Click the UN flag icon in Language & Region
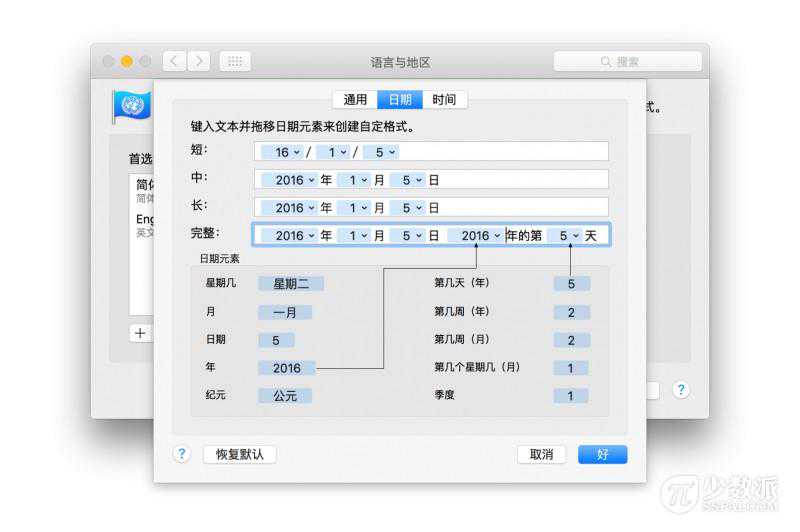 point(132,106)
